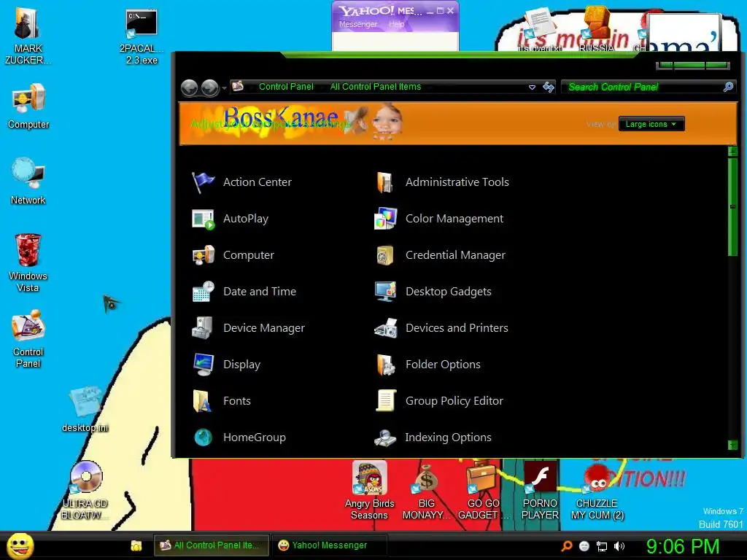747x560 pixels.
Task: Open the recent pages dropdown beside Forward
Action: pyautogui.click(x=224, y=88)
